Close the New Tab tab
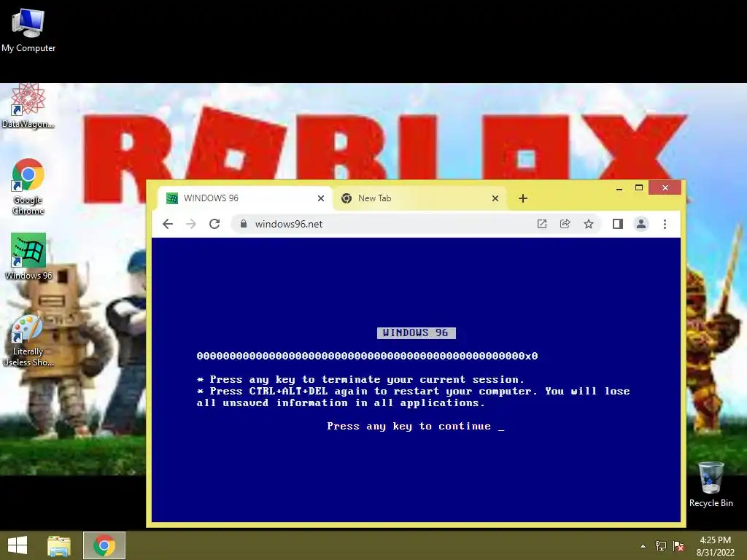Viewport: 747px width, 560px height. (x=495, y=198)
